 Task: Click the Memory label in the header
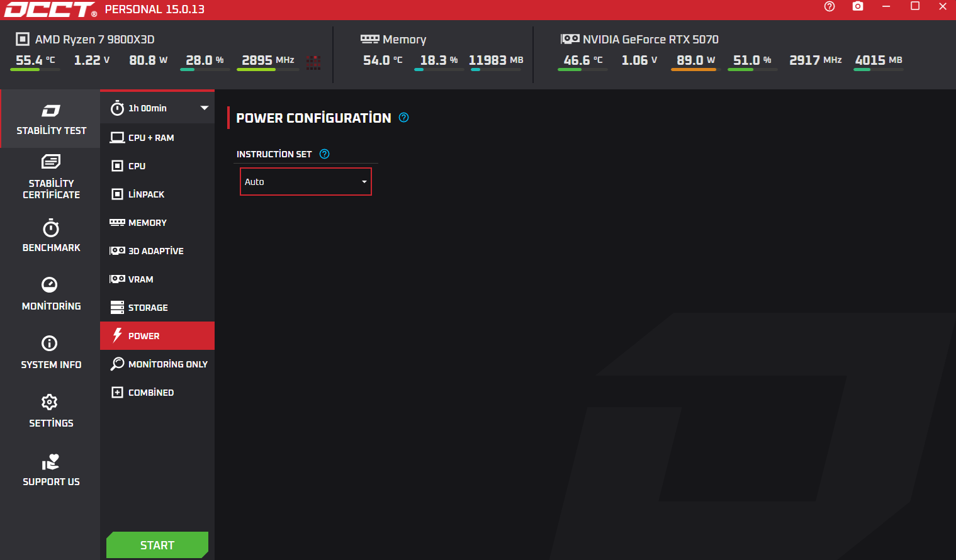[405, 40]
